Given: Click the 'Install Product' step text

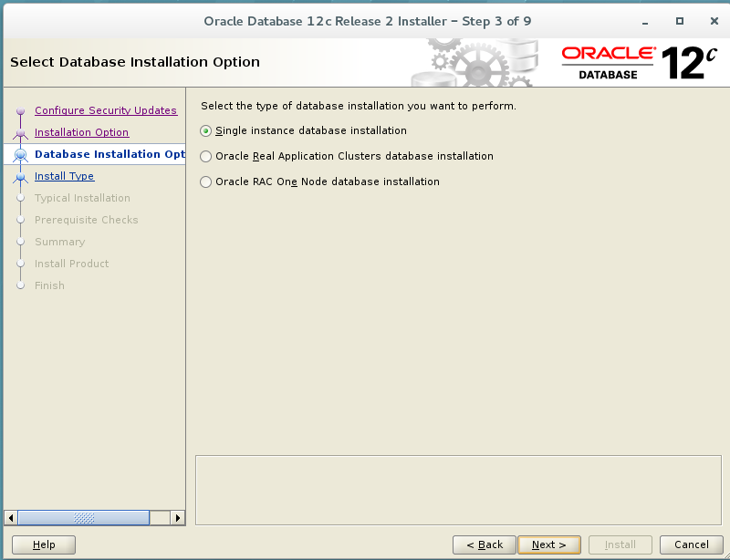Looking at the screenshot, I should (x=72, y=264).
